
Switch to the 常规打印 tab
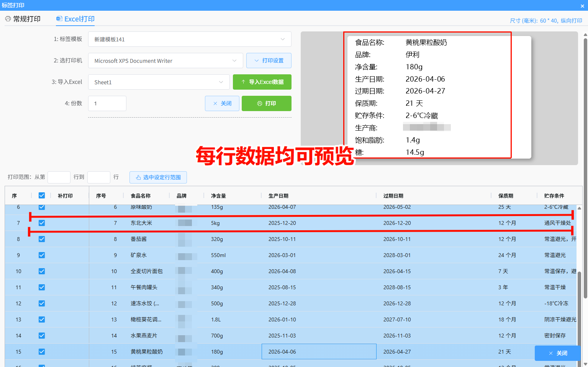(23, 19)
